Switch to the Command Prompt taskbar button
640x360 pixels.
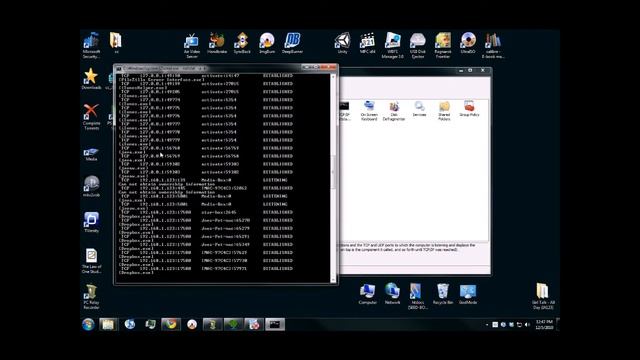[x=275, y=324]
